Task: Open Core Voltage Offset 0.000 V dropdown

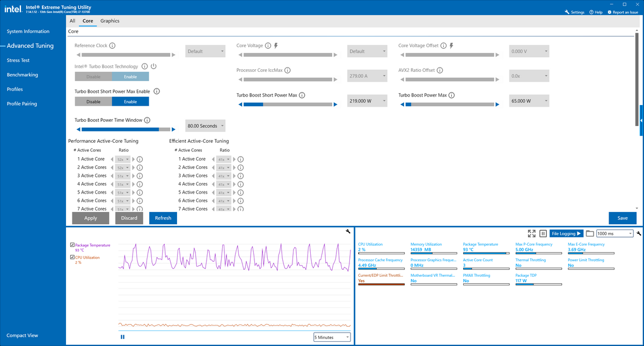Action: pos(529,51)
